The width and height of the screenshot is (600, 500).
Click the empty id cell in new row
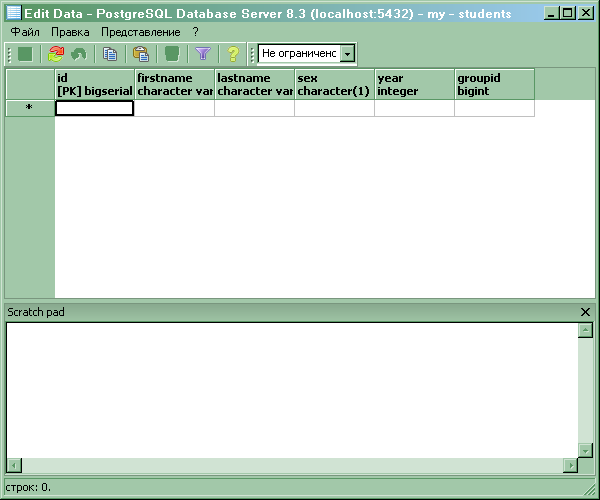point(95,108)
